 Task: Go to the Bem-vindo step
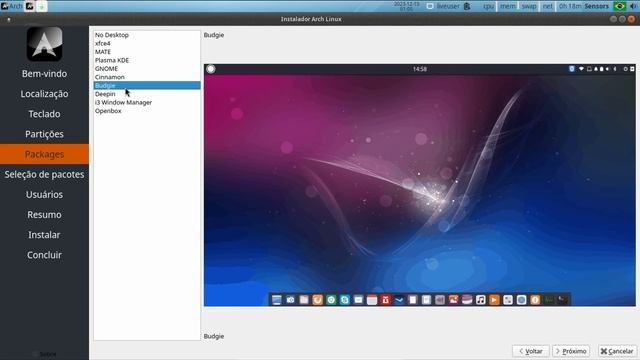click(x=44, y=74)
